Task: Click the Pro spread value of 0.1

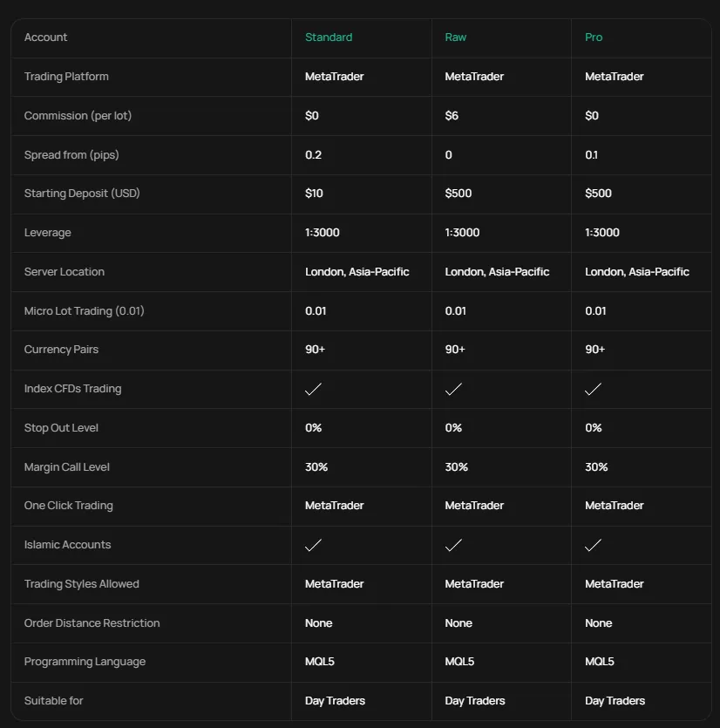Action: pyautogui.click(x=591, y=155)
